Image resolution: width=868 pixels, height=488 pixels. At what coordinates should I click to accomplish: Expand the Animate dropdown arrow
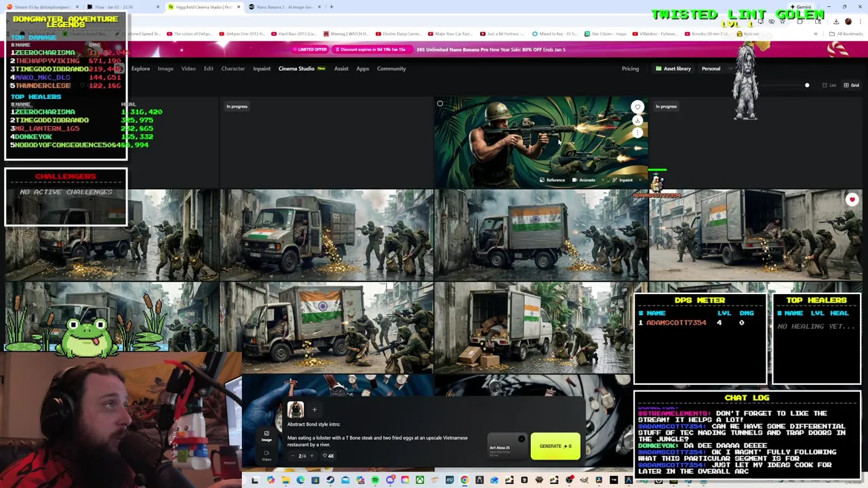(603, 180)
